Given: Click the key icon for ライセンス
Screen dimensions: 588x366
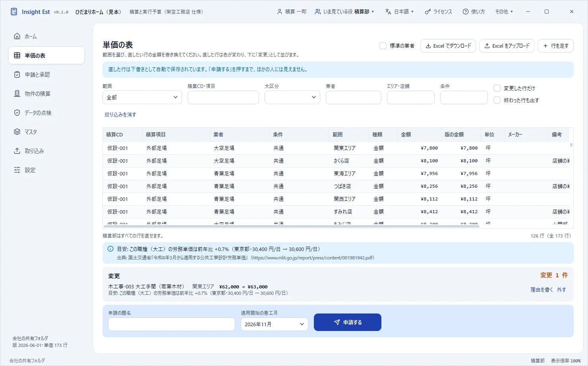Looking at the screenshot, I should click(427, 12).
